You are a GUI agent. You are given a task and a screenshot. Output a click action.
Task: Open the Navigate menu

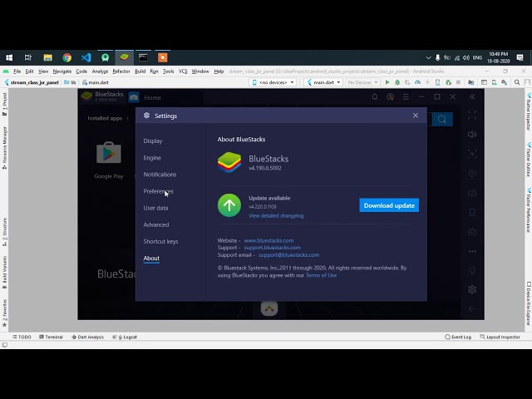[x=62, y=71]
